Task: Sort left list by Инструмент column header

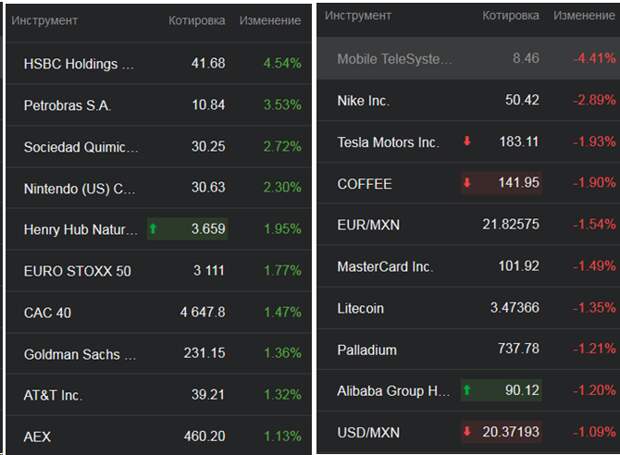Action: coord(44,20)
